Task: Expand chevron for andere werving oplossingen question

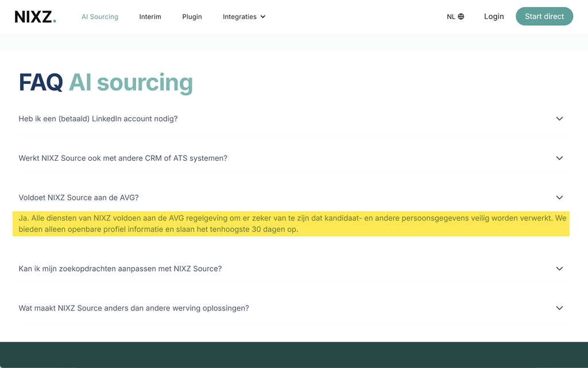Action: click(559, 308)
